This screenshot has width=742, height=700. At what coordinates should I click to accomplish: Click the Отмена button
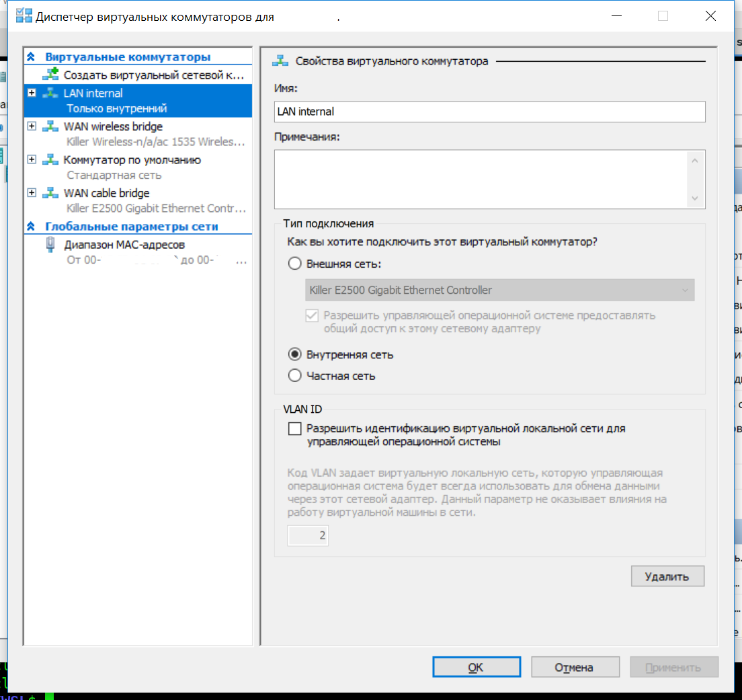[575, 667]
